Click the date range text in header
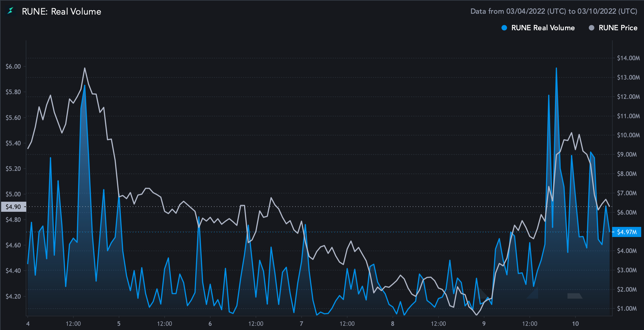Image resolution: width=644 pixels, height=330 pixels. (x=554, y=11)
